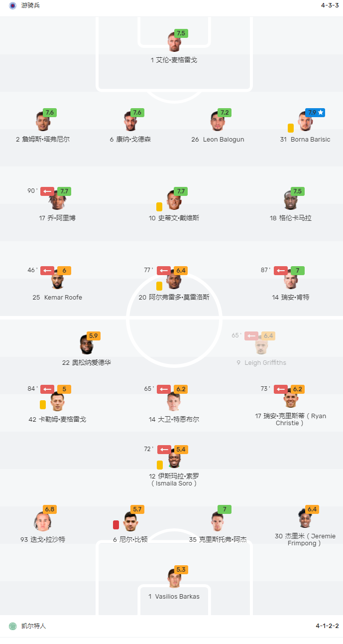Click Ryan Christie's substitution arrow icon

coord(281,389)
